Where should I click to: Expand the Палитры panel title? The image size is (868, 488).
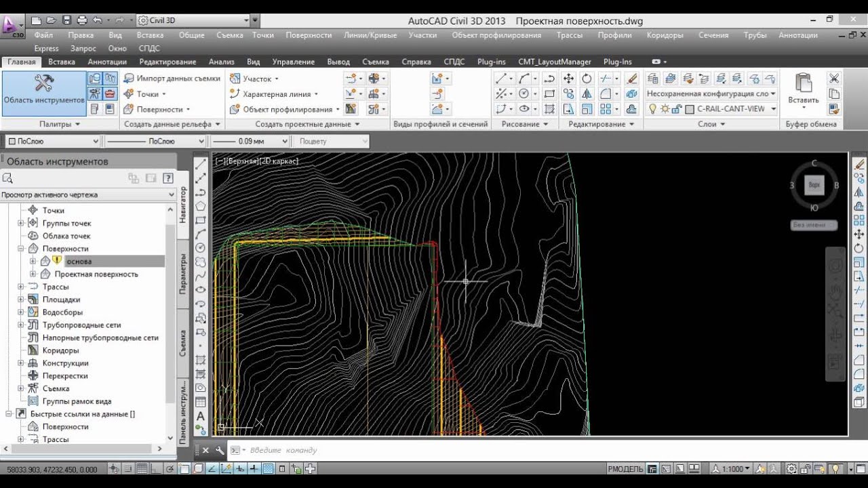60,124
